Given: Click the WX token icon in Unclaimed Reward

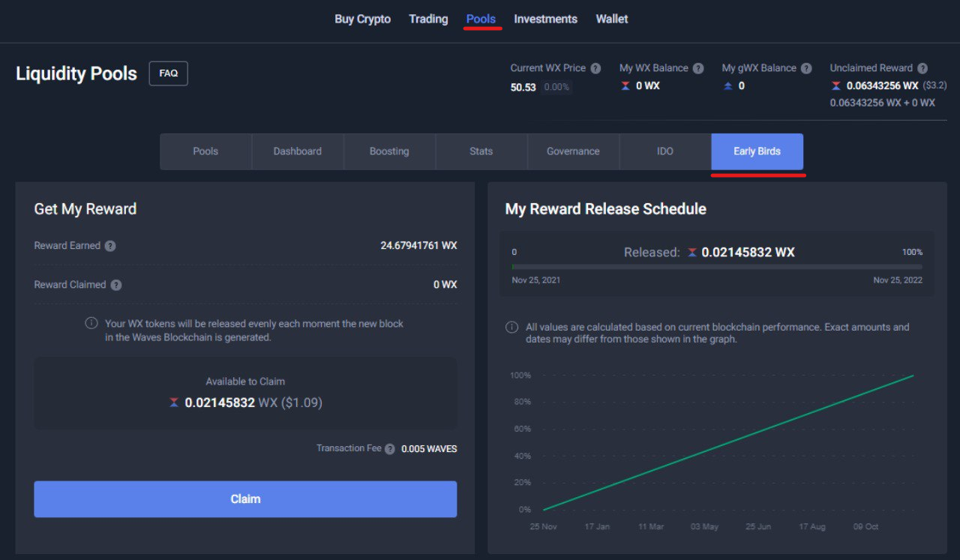Looking at the screenshot, I should point(836,86).
